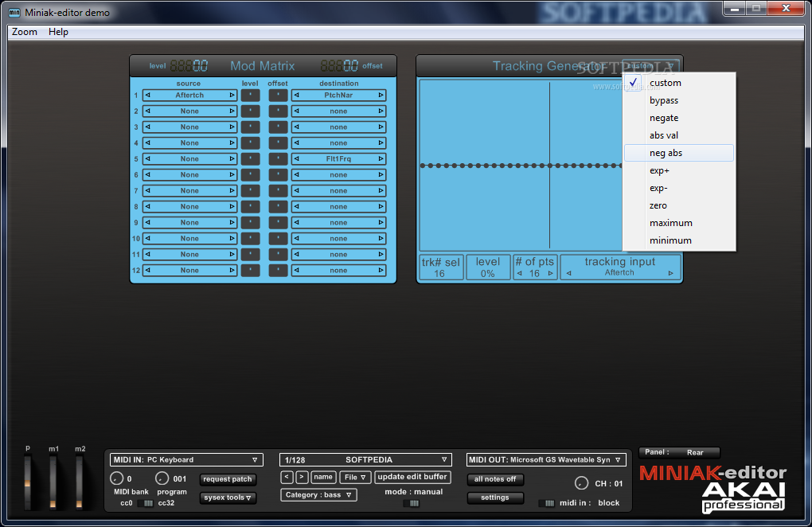812x527 pixels.
Task: Choose negate from tracking presets
Action: click(679, 118)
